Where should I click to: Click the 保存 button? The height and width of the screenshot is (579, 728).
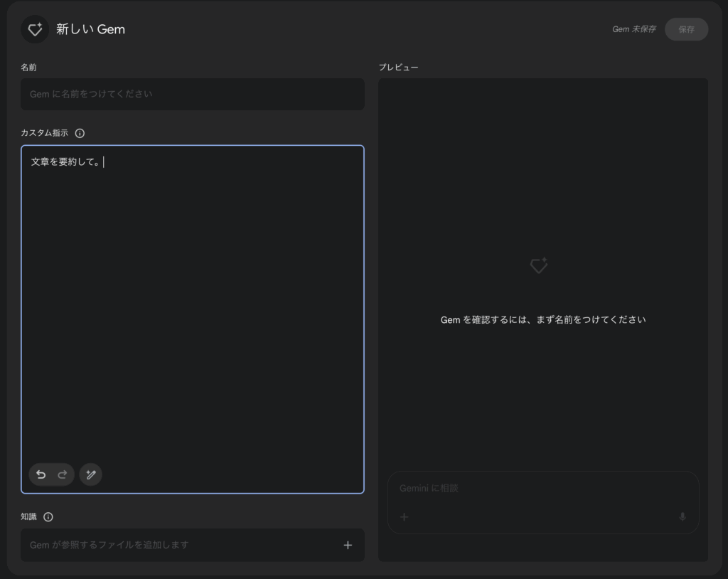coord(686,29)
